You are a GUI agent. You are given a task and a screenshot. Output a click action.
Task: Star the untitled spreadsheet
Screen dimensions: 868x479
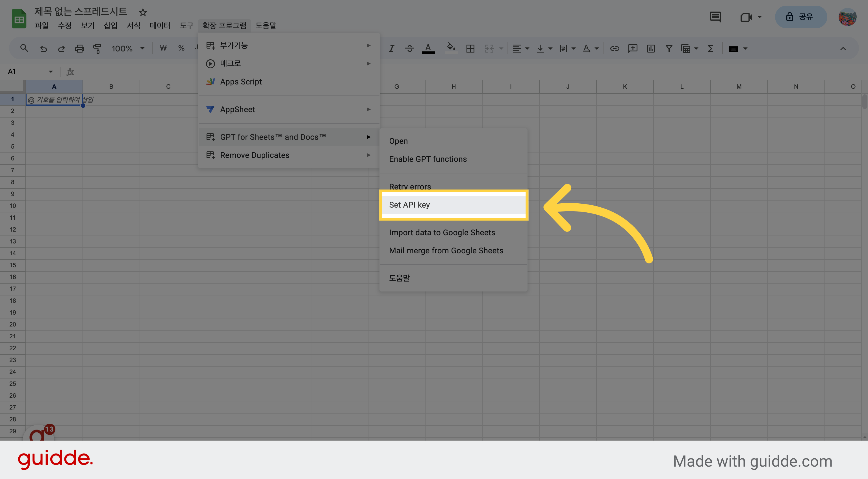click(143, 12)
